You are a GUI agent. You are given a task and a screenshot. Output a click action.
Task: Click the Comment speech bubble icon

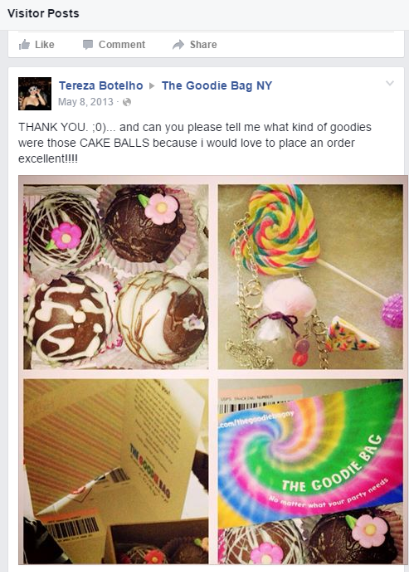point(88,45)
